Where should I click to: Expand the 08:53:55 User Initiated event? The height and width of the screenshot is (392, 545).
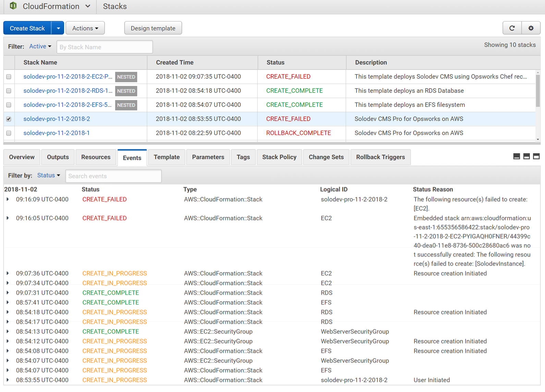pos(8,380)
